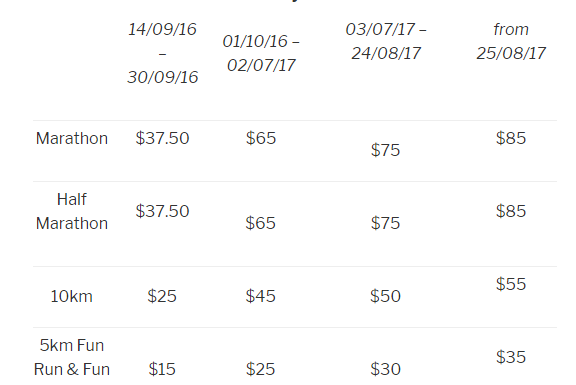Select the 10km $25 price
The image size is (576, 385).
coord(162,296)
